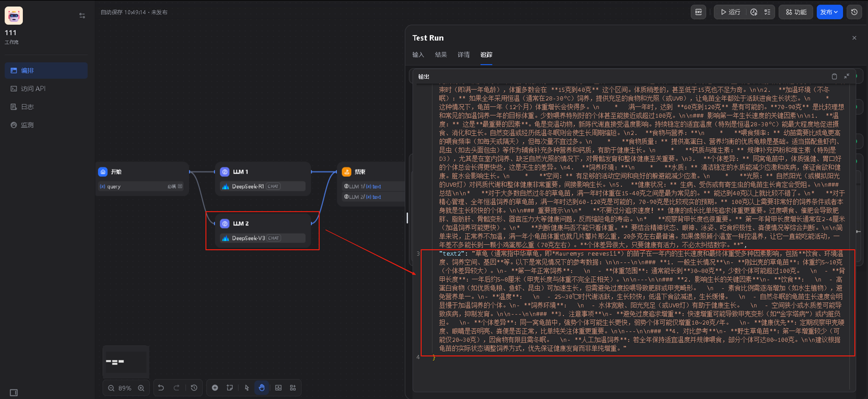Click the query variable in start node

point(114,187)
